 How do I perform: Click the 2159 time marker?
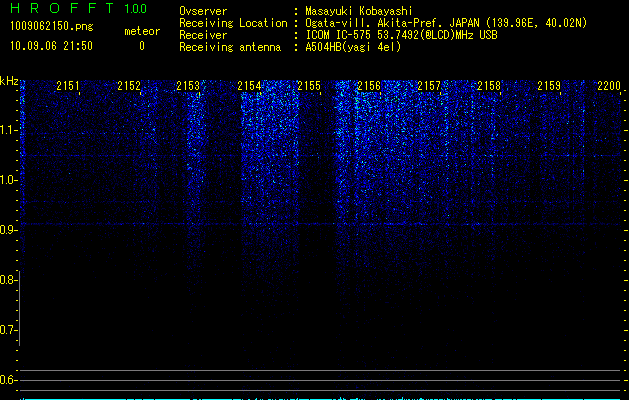pyautogui.click(x=549, y=85)
